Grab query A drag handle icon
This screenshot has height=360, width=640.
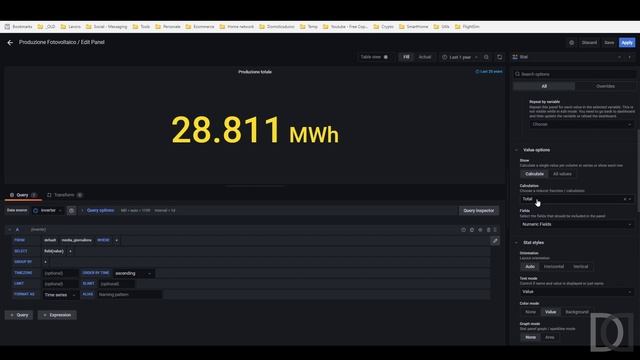coord(495,230)
